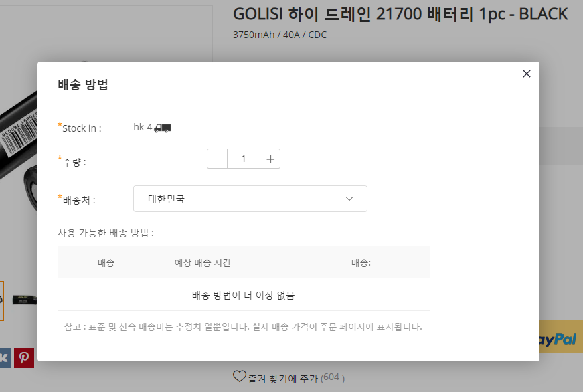Click the 배송 방법 dialog title

(x=82, y=84)
